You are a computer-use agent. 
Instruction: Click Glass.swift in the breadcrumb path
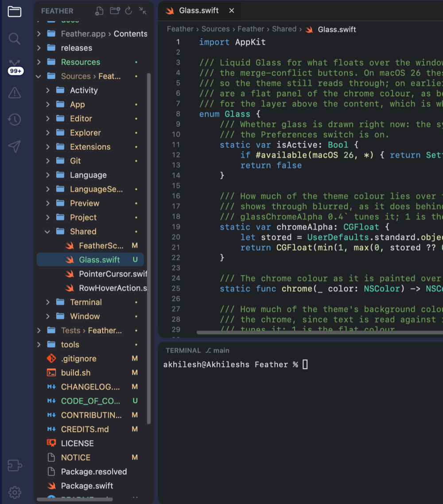(x=337, y=30)
